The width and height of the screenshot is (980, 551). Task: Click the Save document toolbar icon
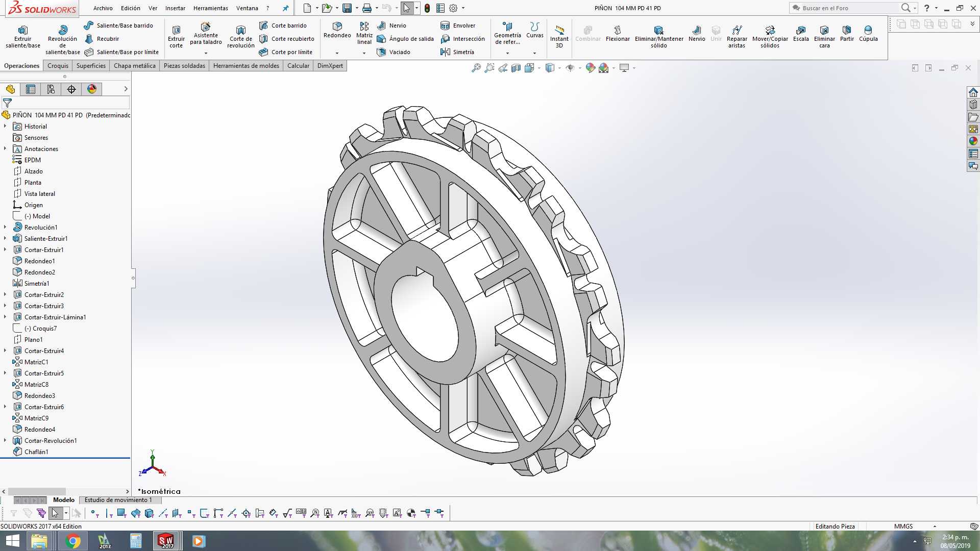347,8
